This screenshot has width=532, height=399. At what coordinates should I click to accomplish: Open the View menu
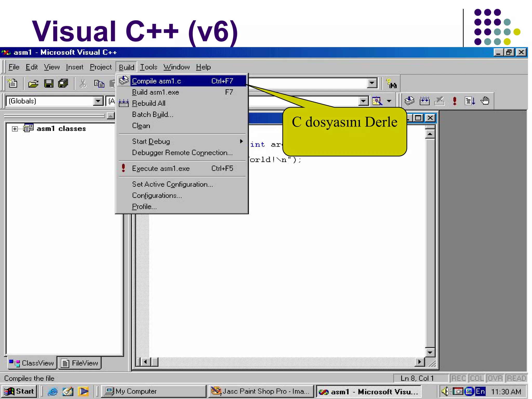(51, 67)
